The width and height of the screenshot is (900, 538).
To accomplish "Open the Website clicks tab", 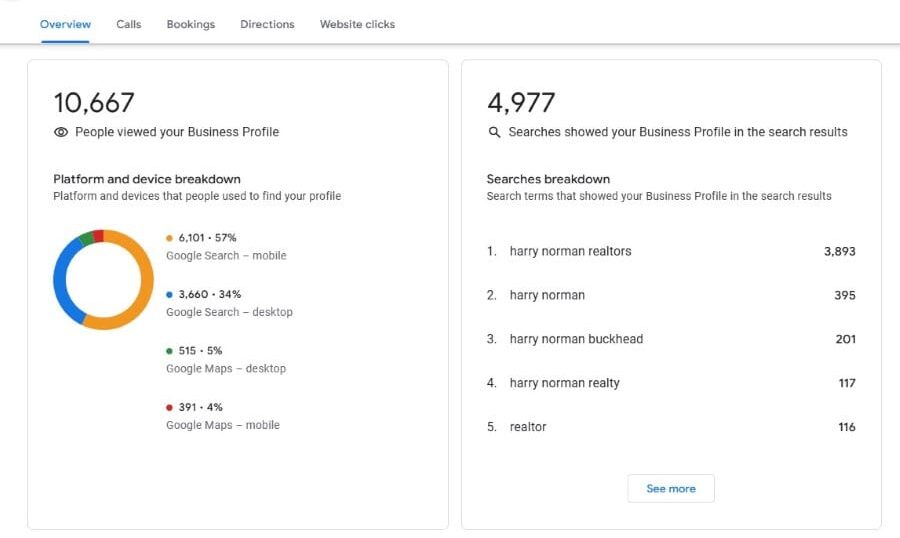I will pyautogui.click(x=357, y=24).
